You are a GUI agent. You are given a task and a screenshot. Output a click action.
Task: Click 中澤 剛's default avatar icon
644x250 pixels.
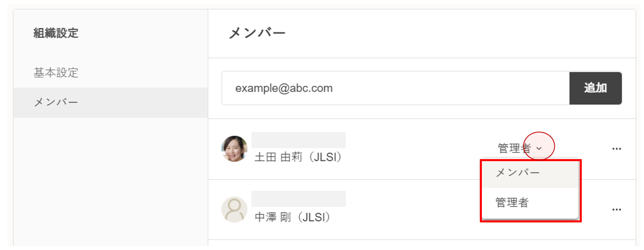pyautogui.click(x=234, y=209)
